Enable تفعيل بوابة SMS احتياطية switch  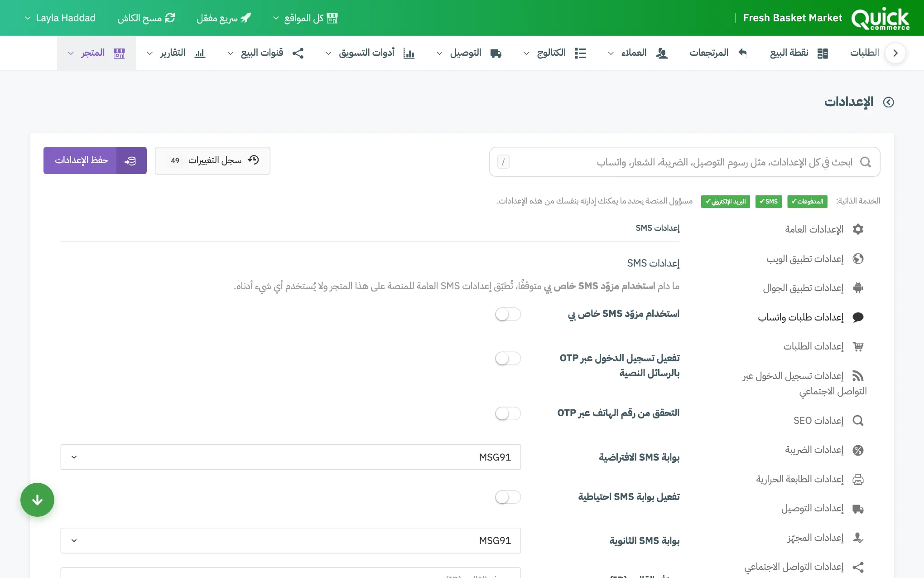(x=508, y=497)
